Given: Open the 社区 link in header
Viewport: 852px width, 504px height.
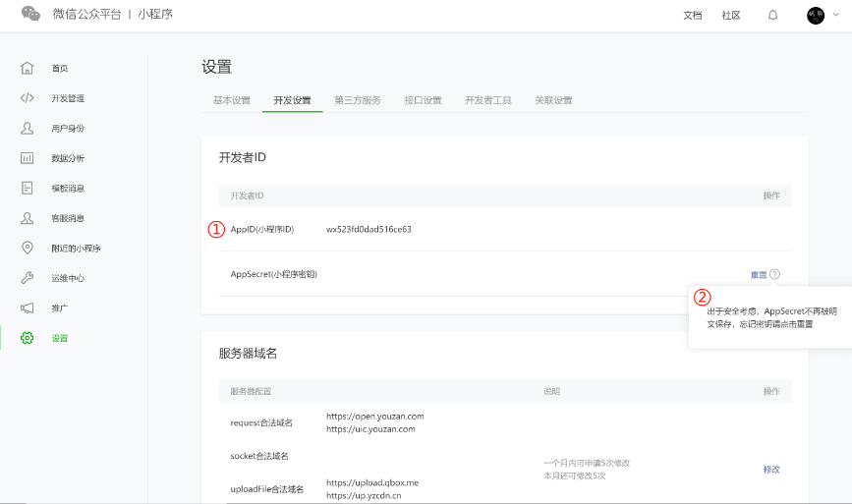Looking at the screenshot, I should (731, 15).
